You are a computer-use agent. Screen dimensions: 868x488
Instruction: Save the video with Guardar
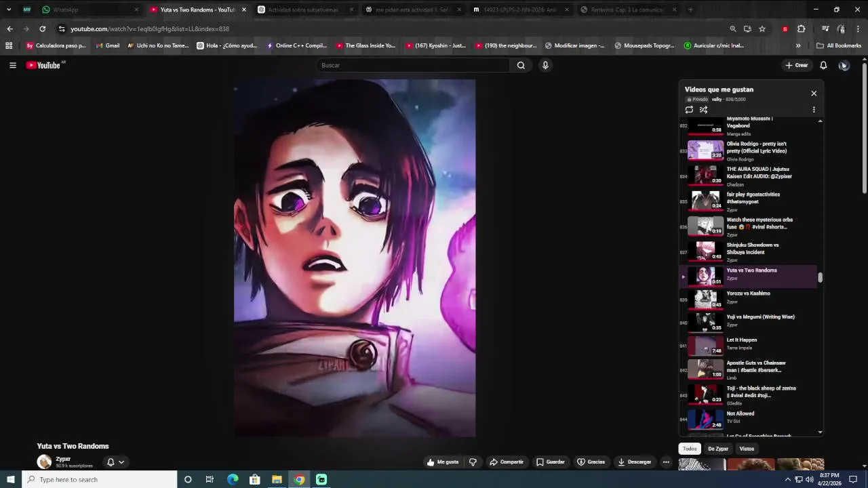point(550,462)
